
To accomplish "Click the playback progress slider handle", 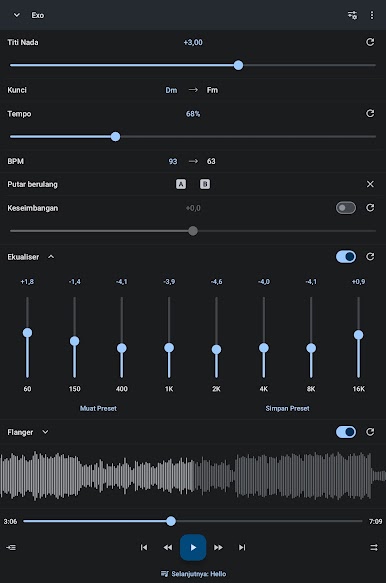I will [x=171, y=521].
